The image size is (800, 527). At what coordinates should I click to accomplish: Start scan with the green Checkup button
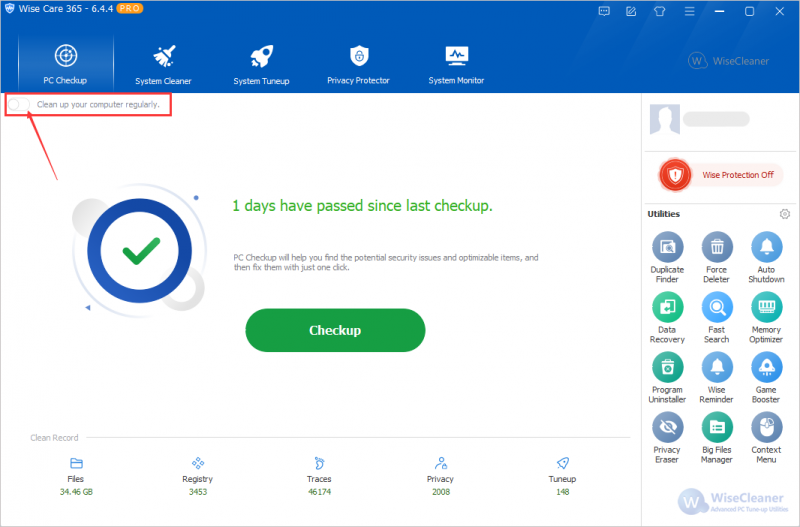point(335,330)
